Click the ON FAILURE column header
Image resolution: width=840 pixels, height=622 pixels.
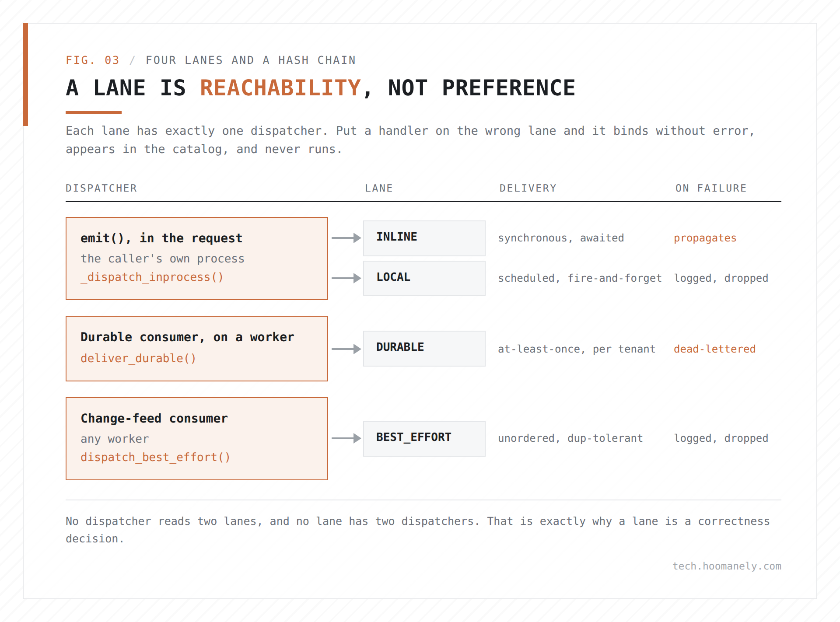(711, 188)
